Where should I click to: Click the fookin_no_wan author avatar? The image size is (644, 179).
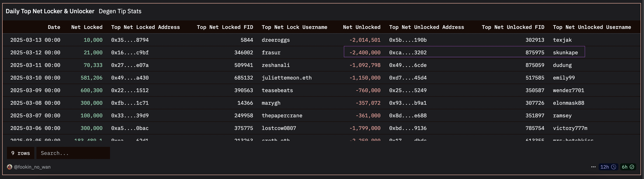click(10, 167)
